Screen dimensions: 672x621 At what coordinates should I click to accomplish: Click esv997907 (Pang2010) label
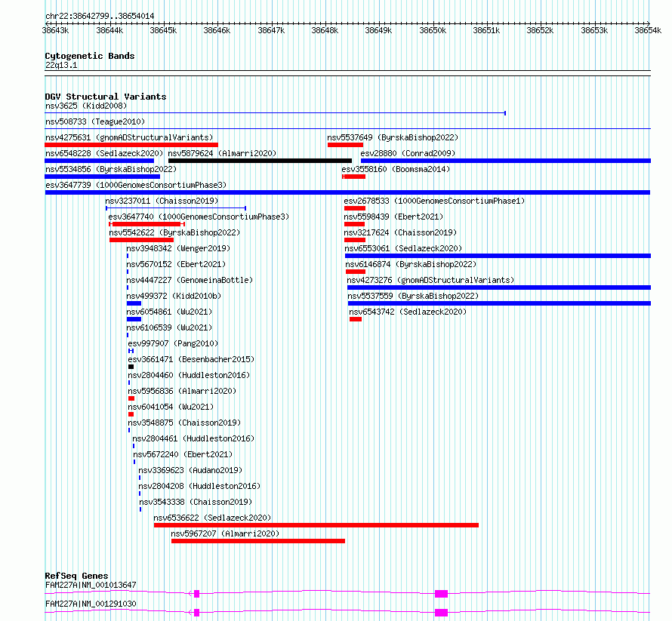point(173,343)
